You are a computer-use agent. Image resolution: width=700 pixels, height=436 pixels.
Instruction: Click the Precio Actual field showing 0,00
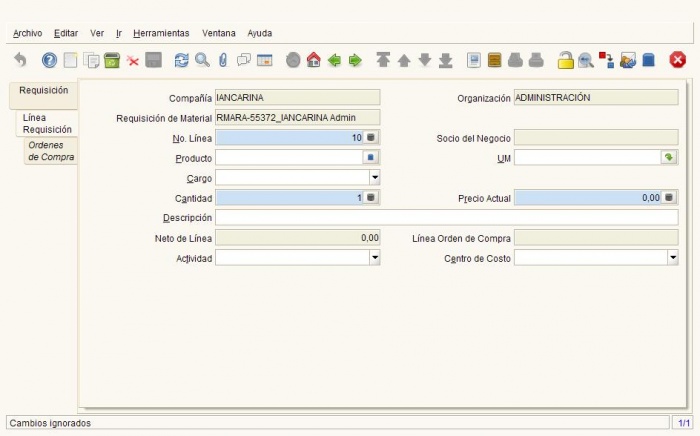(588, 198)
